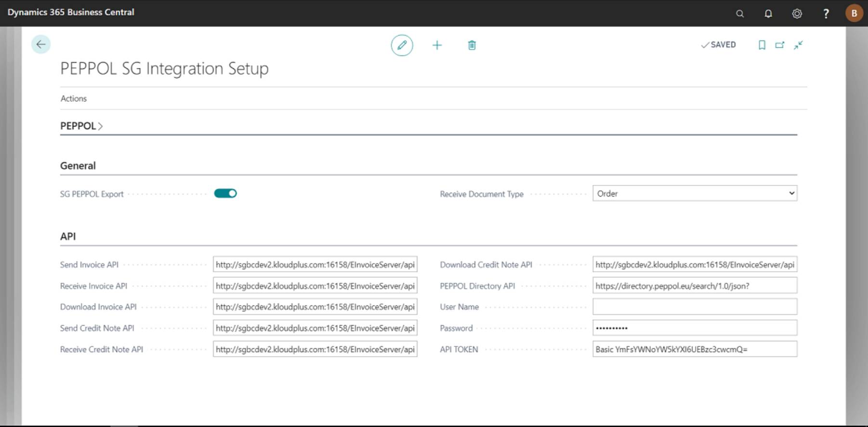The image size is (868, 427).
Task: Click the Send Invoice API label
Action: [89, 265]
